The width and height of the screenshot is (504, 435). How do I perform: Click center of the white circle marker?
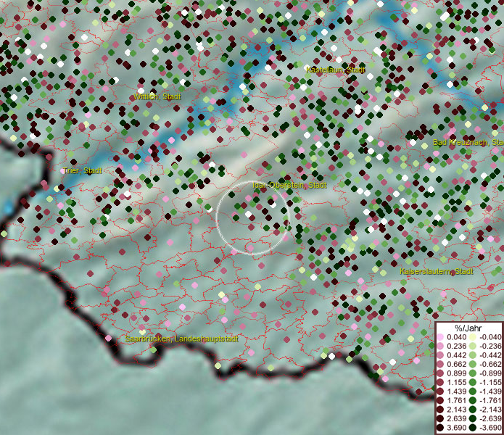coord(252,217)
